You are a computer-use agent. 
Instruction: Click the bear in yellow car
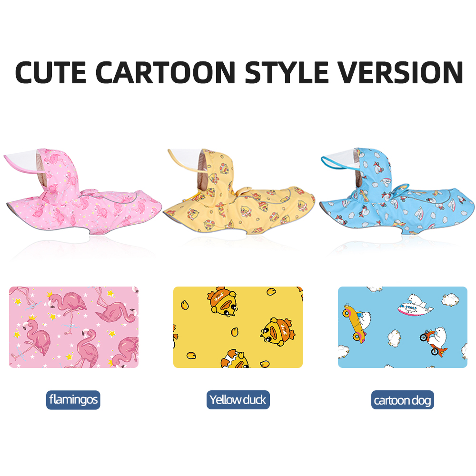coord(357,324)
